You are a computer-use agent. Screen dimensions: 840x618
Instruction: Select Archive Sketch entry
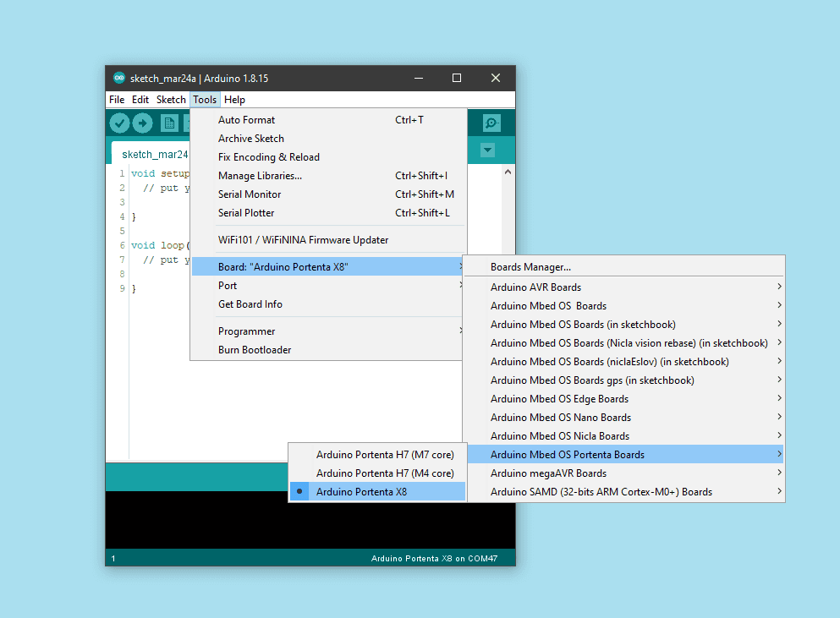(329, 139)
